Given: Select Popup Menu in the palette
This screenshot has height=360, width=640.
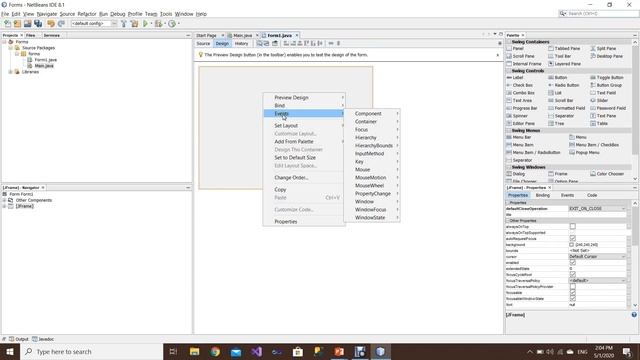Looking at the screenshot, I should (584, 153).
